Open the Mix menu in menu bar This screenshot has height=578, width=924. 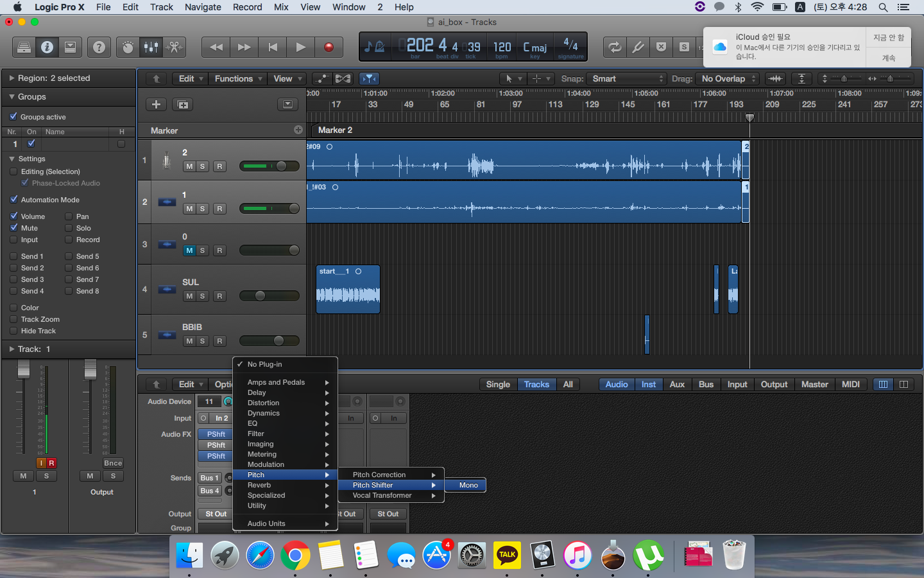point(281,7)
